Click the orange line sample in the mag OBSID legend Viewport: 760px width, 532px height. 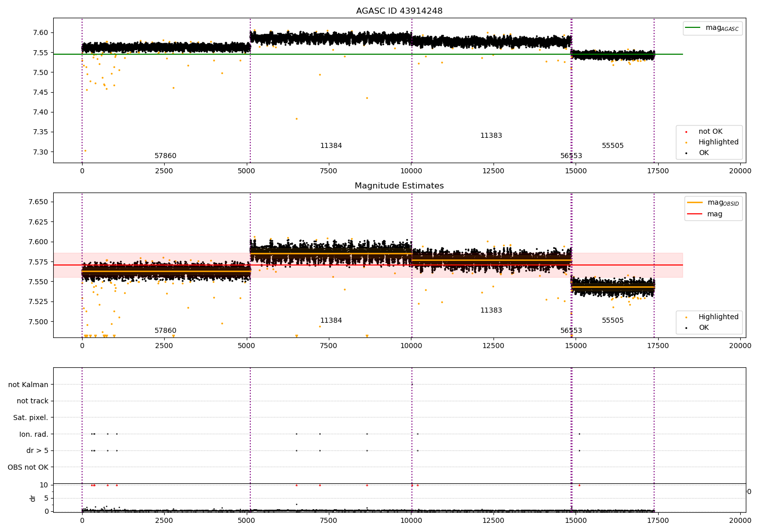click(695, 203)
